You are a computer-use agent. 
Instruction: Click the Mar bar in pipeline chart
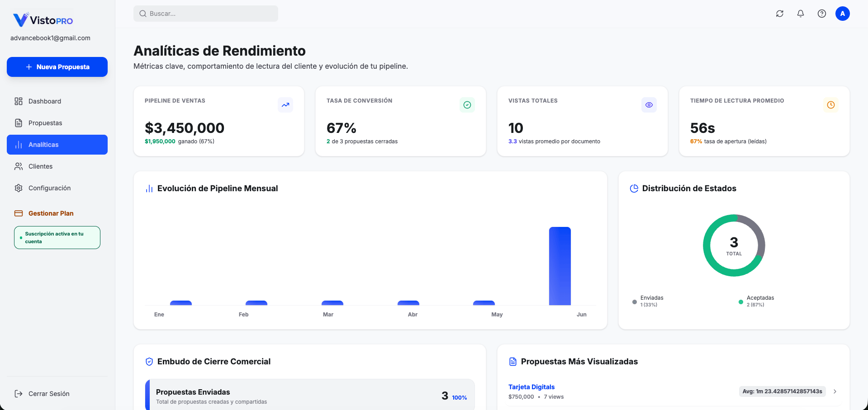click(332, 303)
